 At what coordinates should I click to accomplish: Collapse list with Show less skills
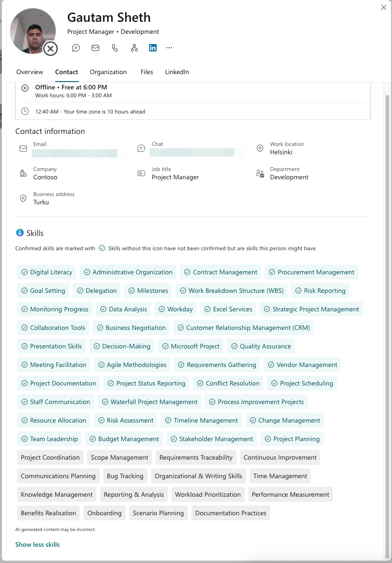(x=38, y=544)
